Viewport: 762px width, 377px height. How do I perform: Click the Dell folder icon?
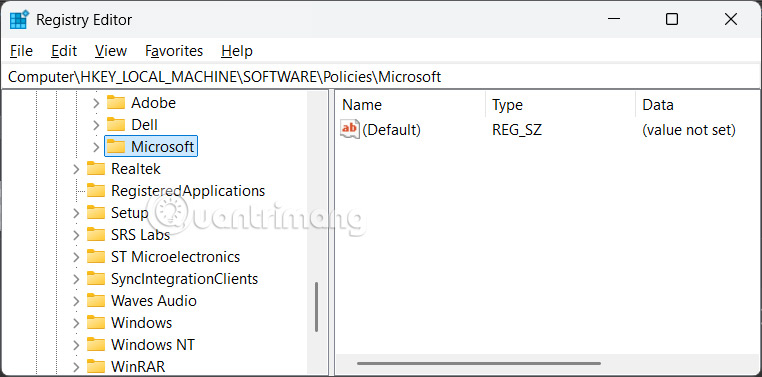(x=116, y=124)
